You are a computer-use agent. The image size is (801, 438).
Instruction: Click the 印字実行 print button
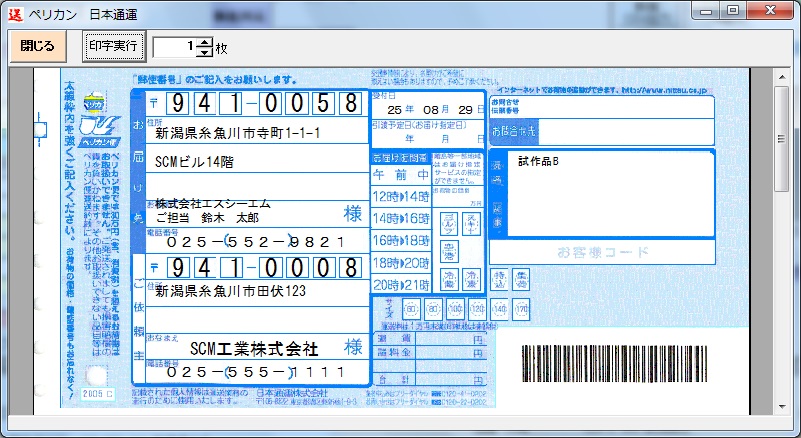coord(114,46)
